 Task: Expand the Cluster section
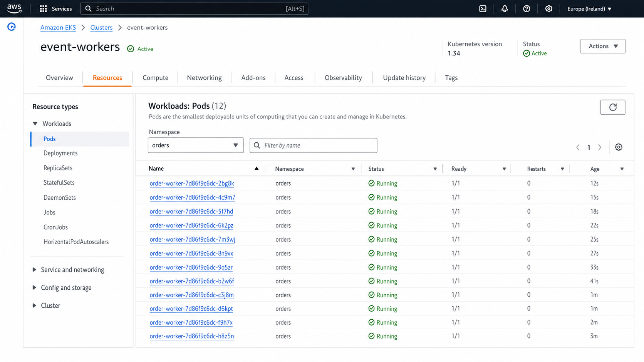34,305
